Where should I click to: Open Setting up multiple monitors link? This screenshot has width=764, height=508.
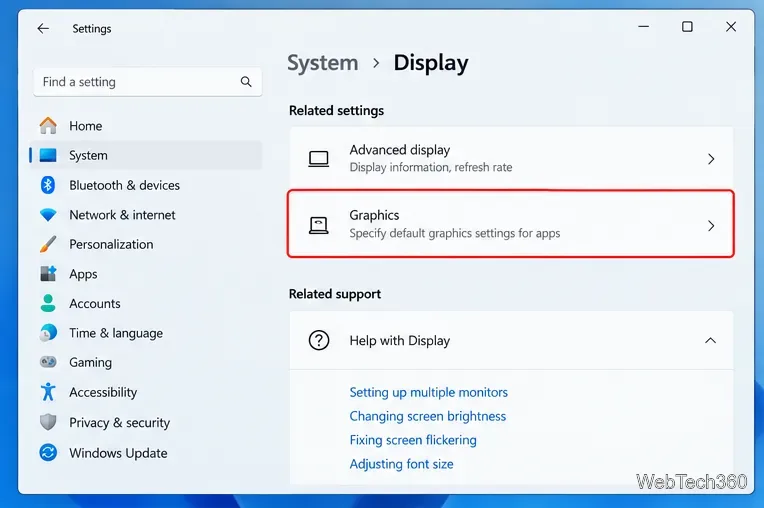pyautogui.click(x=428, y=392)
